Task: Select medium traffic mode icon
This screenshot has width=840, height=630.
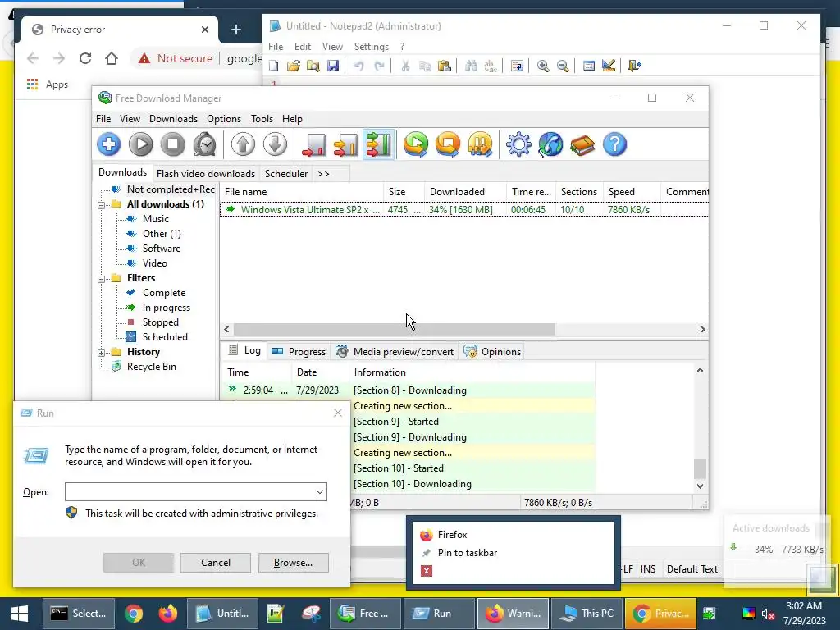Action: click(x=346, y=144)
